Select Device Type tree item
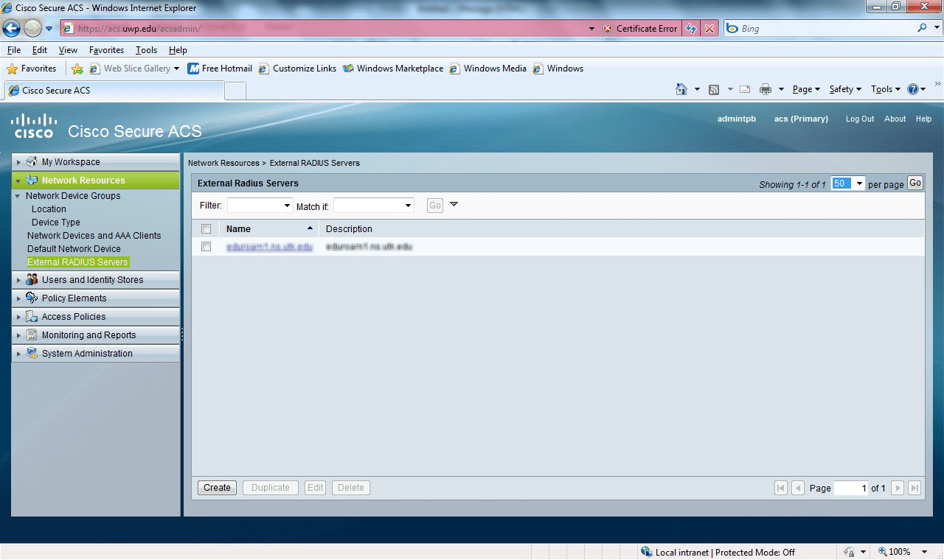 click(x=56, y=223)
